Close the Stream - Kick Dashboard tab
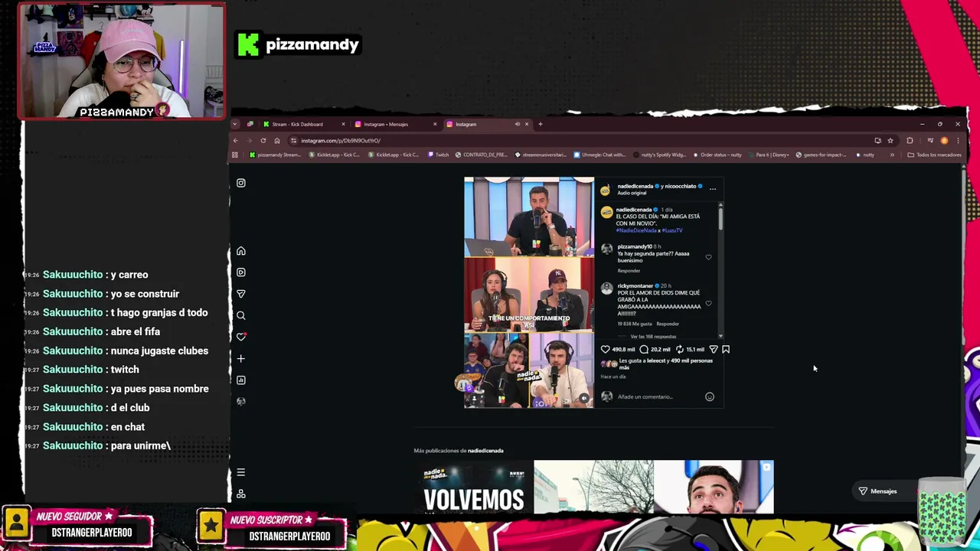 coord(343,124)
